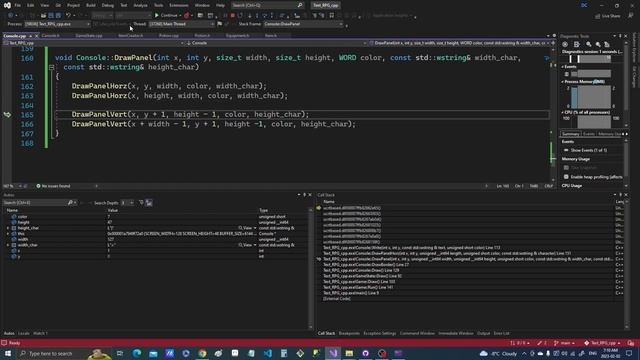Click Live Share in top right

(x=607, y=16)
